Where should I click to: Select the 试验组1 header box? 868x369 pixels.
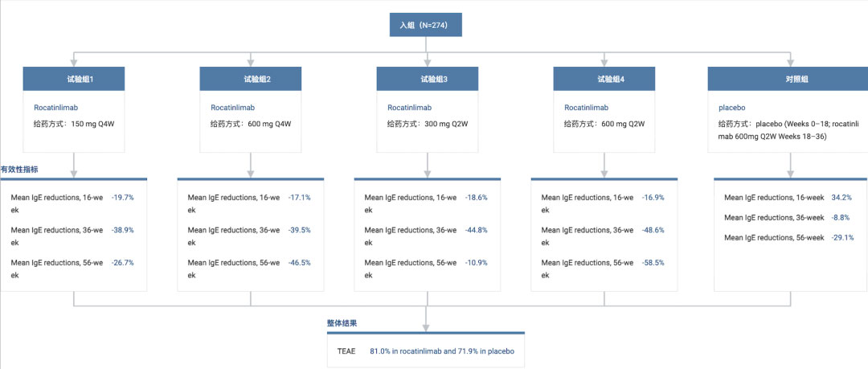[73, 79]
